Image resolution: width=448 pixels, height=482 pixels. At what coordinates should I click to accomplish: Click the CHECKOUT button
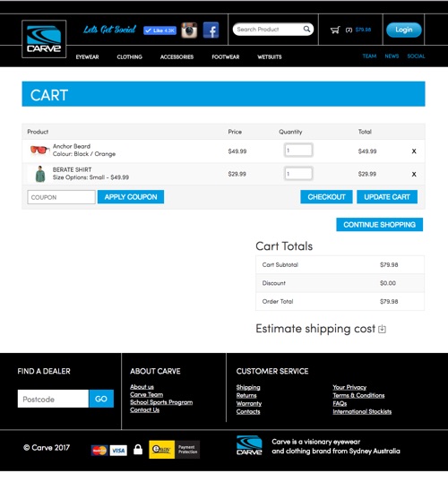click(326, 197)
